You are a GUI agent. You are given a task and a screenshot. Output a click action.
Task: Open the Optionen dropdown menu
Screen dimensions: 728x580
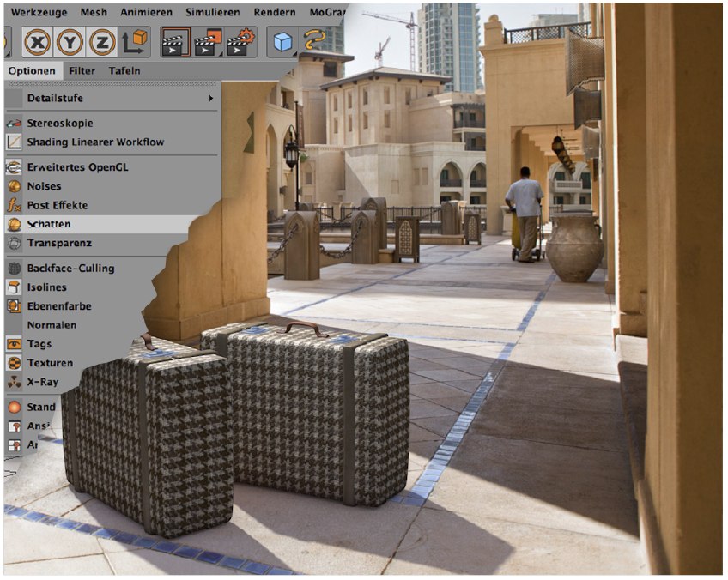coord(30,70)
